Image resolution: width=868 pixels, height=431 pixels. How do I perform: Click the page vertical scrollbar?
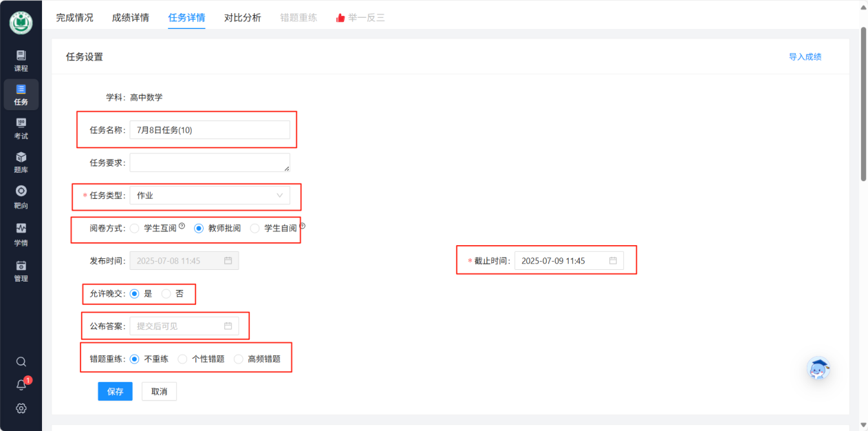tap(863, 103)
